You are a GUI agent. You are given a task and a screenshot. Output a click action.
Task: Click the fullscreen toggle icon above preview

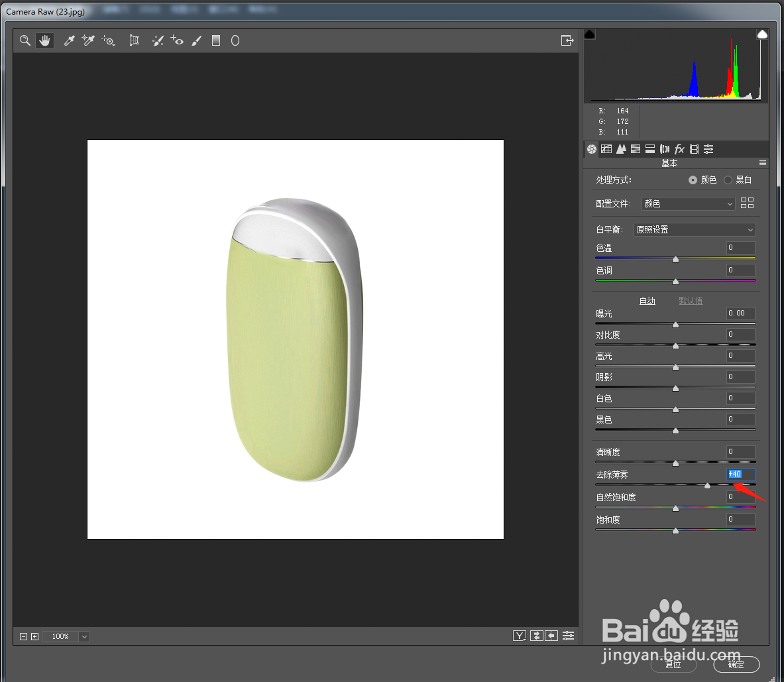(x=567, y=40)
